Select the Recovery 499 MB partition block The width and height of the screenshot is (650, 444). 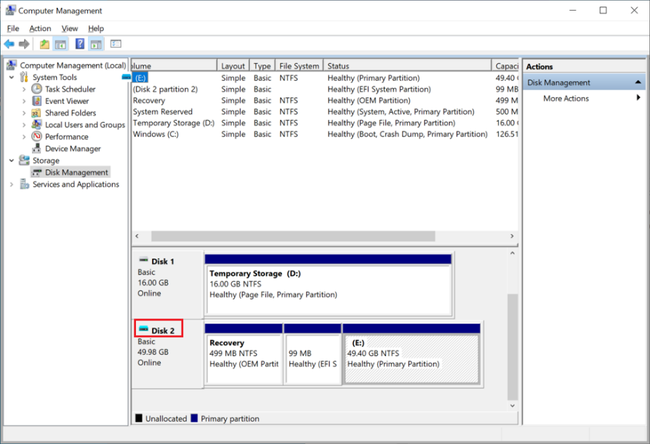click(x=243, y=354)
